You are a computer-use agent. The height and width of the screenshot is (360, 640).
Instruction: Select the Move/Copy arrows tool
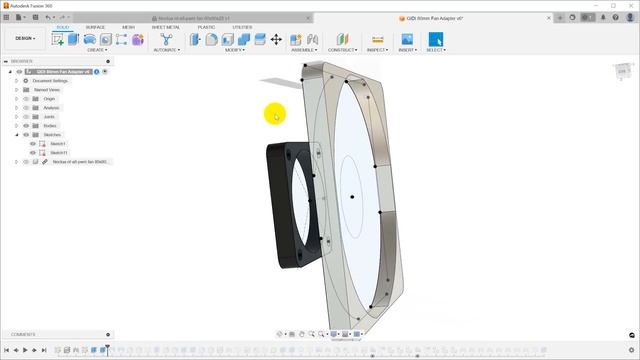click(276, 40)
